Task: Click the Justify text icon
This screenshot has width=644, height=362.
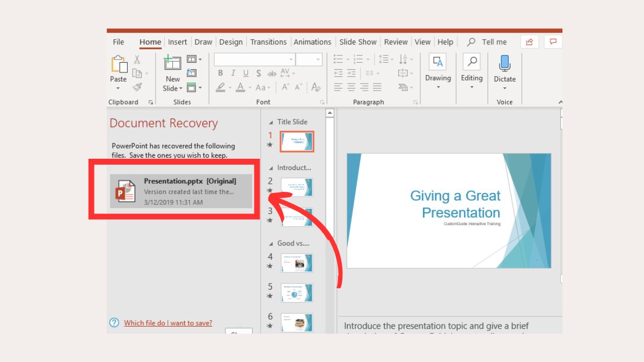Action: tap(377, 87)
